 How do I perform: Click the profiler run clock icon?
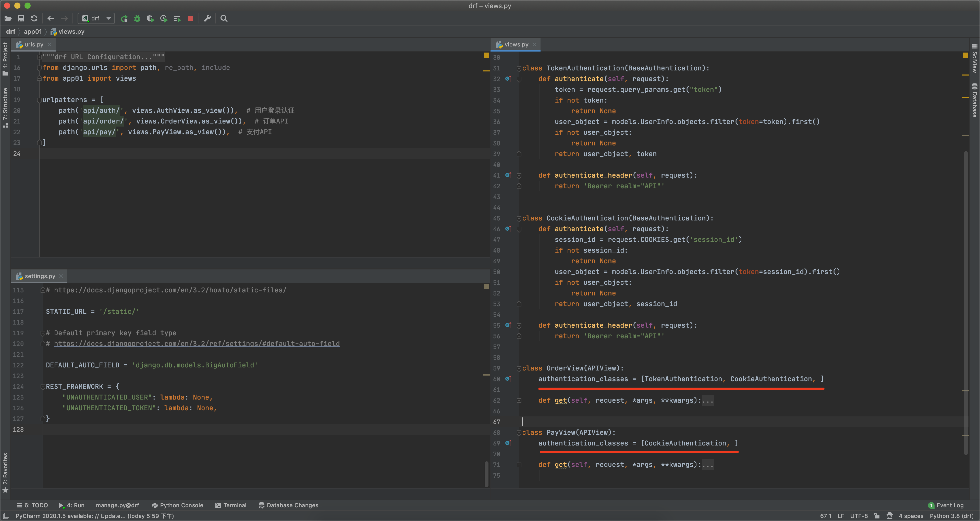tap(164, 18)
